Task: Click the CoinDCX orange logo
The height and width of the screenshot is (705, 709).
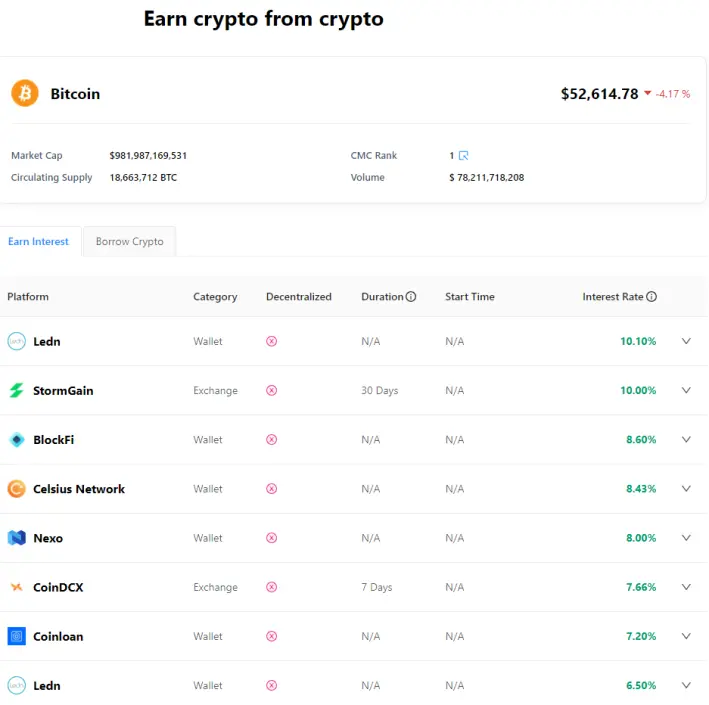Action: (x=17, y=587)
